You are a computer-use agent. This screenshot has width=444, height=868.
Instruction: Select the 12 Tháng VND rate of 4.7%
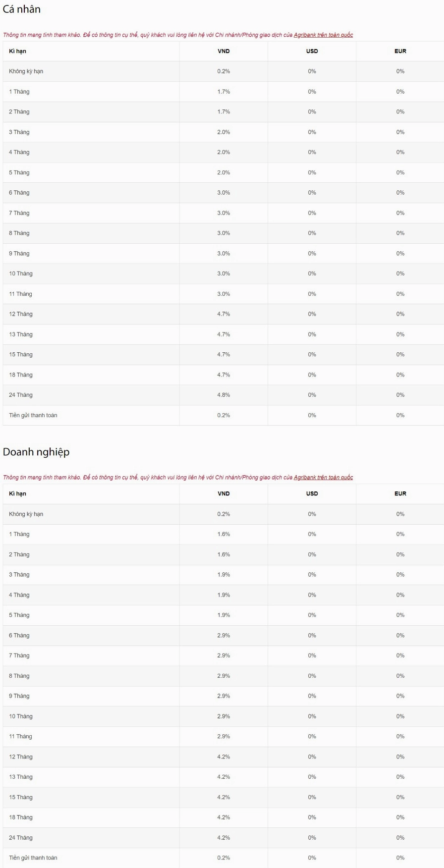tap(223, 314)
